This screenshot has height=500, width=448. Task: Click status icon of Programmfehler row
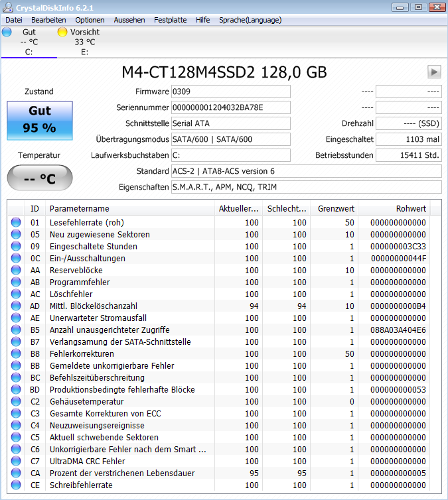tap(16, 282)
